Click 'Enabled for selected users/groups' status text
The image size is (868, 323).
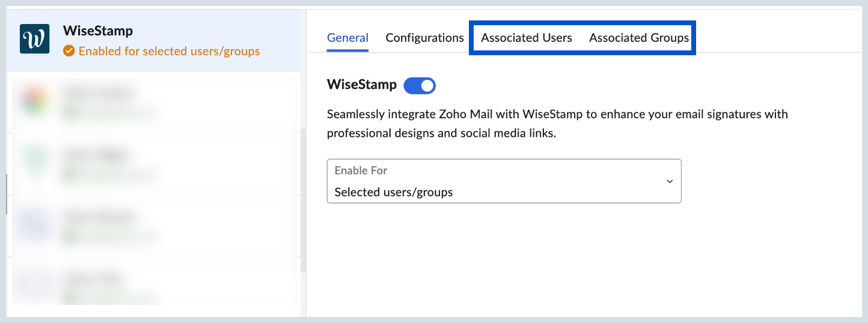click(169, 51)
